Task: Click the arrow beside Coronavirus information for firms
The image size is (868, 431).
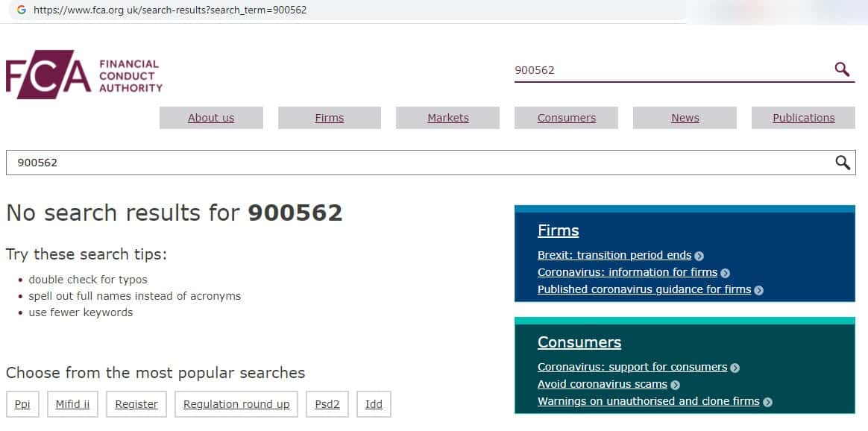Action: tap(725, 274)
